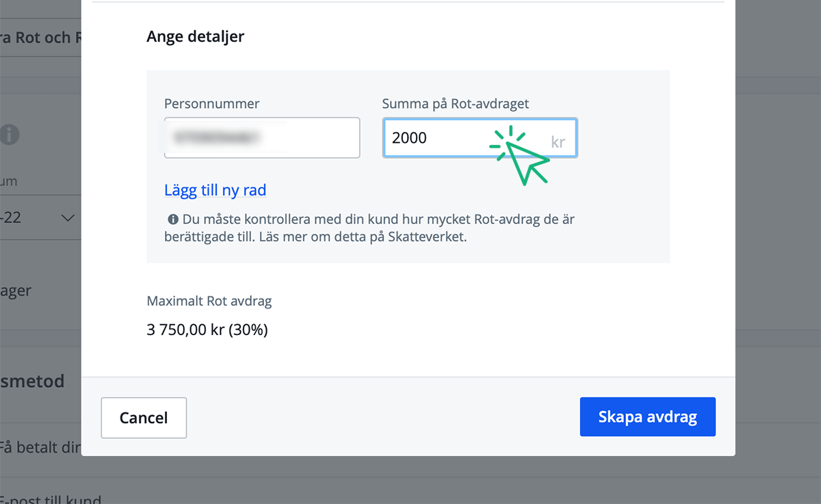Click the info icon beside the Rot-avdrag notice
The height and width of the screenshot is (504, 821).
[x=173, y=220]
